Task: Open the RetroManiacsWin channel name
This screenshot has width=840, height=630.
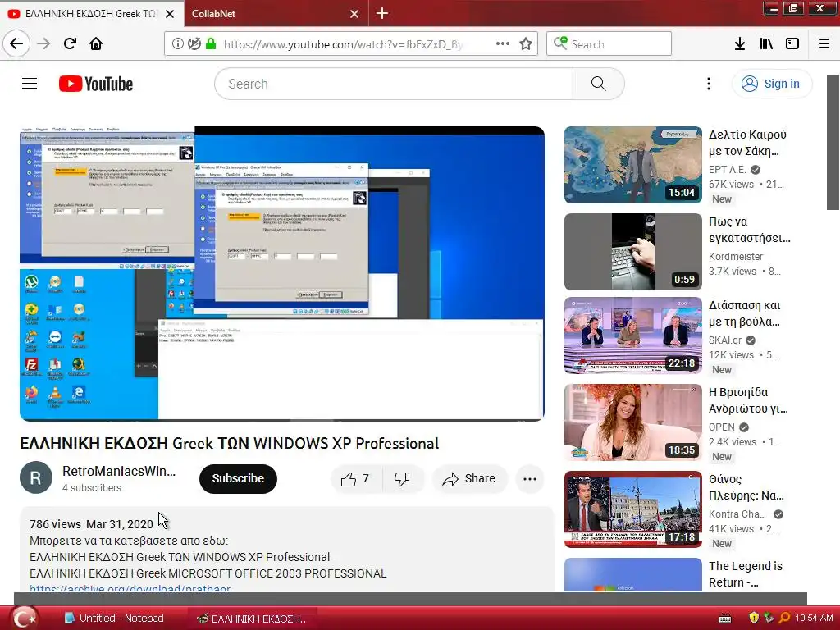Action: [x=119, y=471]
